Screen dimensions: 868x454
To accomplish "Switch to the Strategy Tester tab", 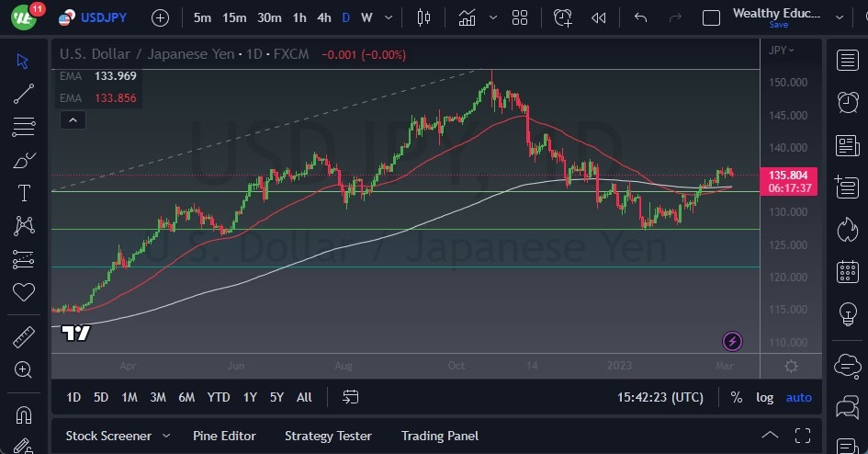I will 328,436.
